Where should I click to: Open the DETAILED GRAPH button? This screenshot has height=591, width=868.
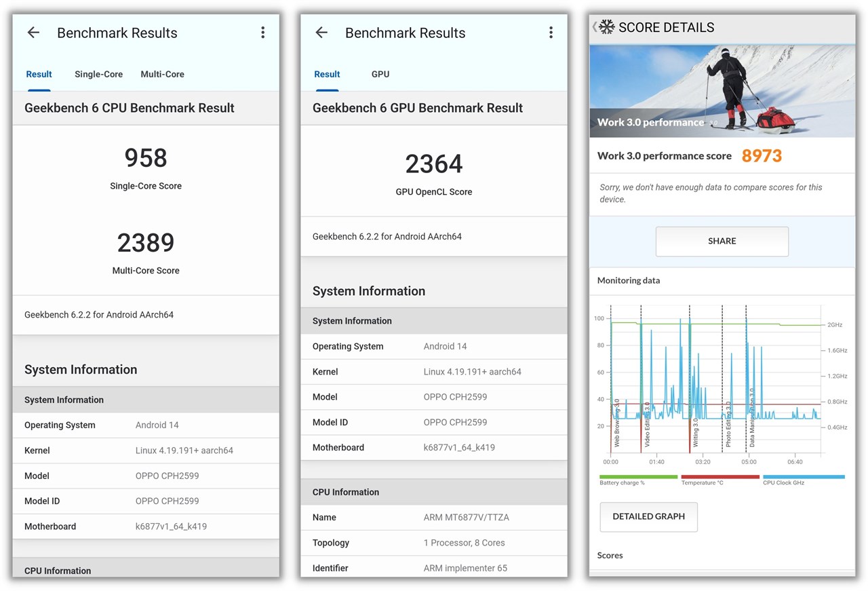click(648, 517)
